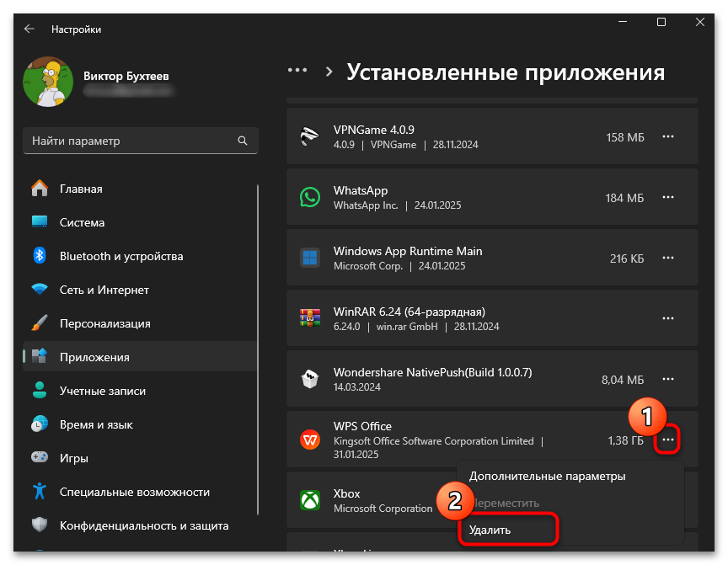Open the three-dot menu for WinRAR

667,318
